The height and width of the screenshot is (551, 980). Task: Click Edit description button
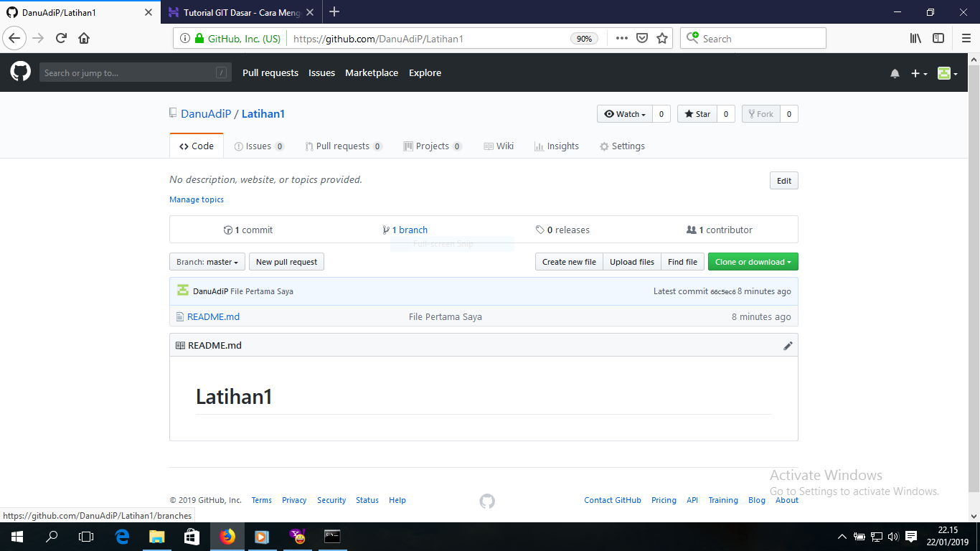pyautogui.click(x=784, y=181)
